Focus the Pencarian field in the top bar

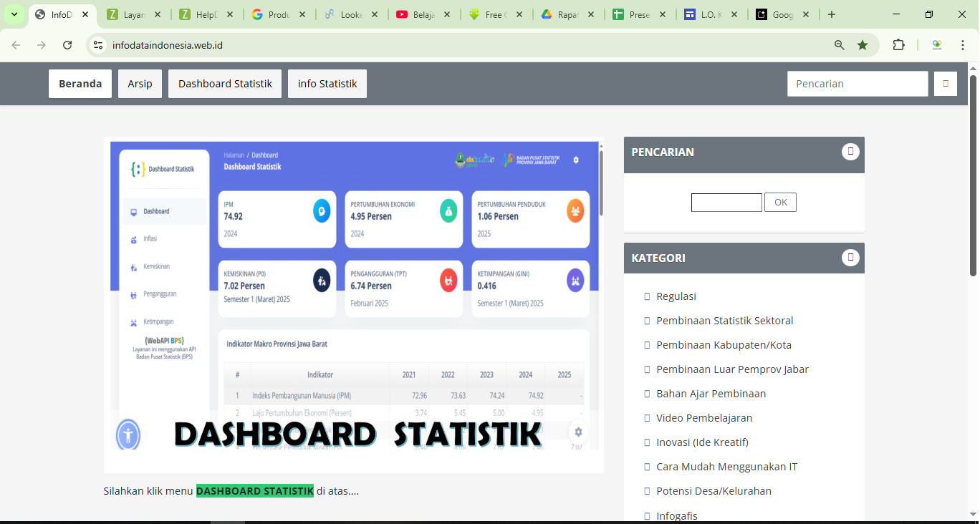(857, 84)
